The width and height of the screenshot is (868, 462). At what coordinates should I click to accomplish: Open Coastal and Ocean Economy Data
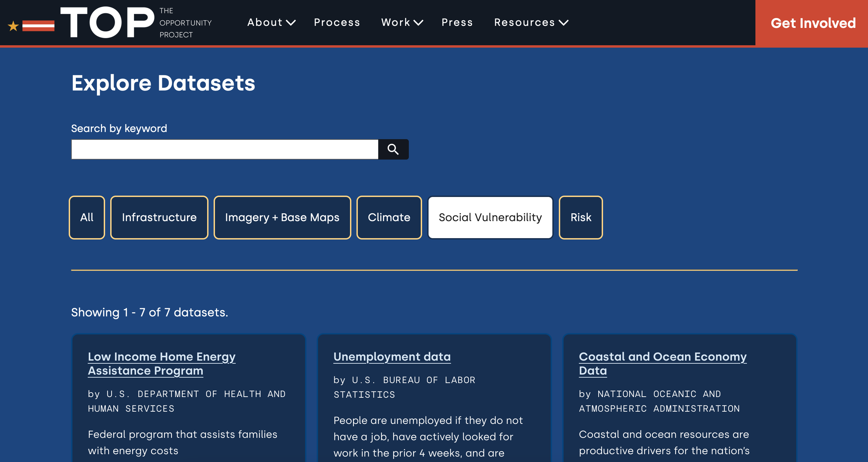(x=663, y=364)
